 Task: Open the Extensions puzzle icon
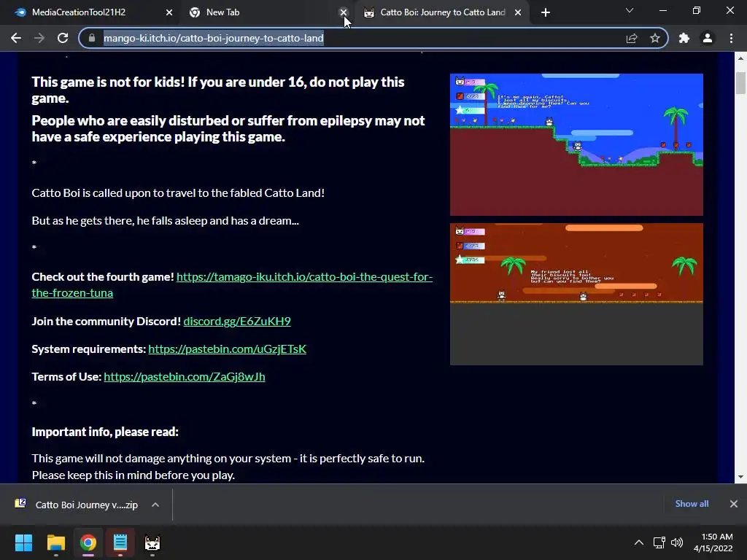684,38
